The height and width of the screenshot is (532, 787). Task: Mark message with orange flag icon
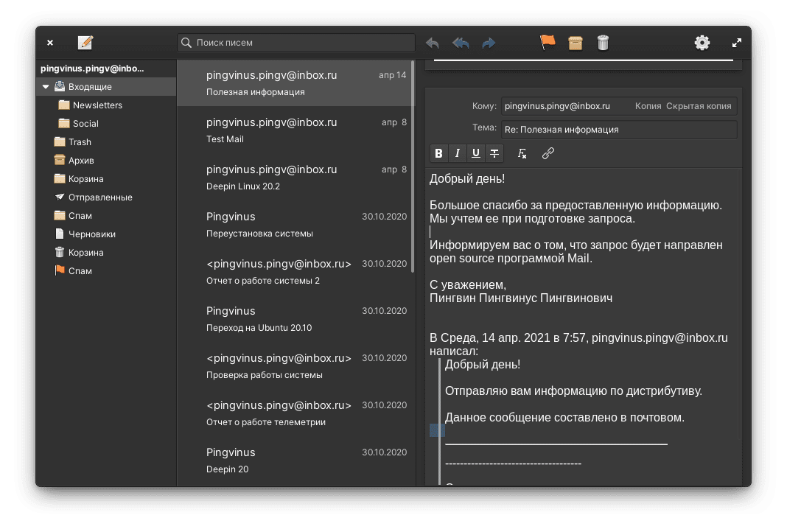(548, 43)
